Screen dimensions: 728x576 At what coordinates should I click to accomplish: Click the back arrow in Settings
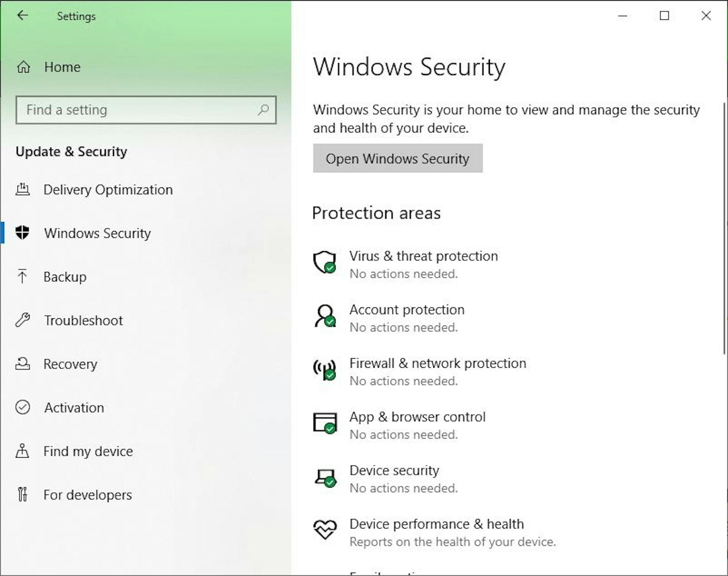click(x=23, y=16)
